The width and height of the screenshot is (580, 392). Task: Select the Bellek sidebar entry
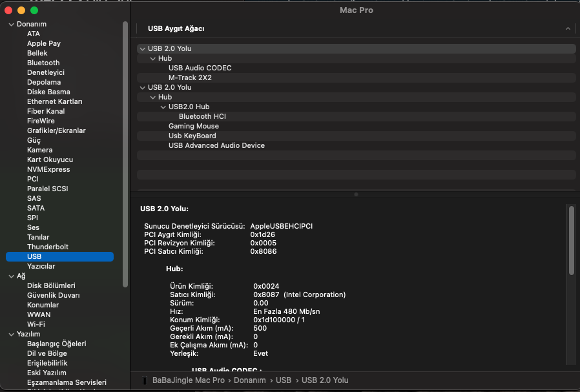tap(37, 53)
